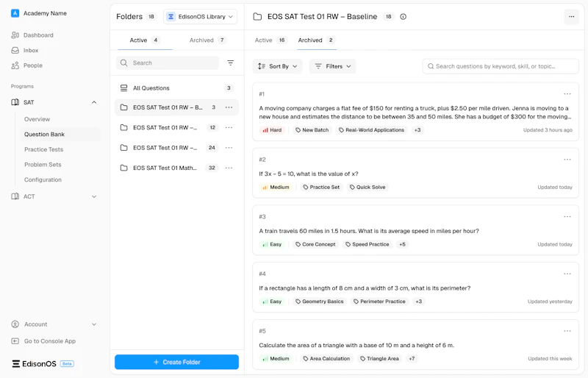Switch to Archived questions tab
The image size is (588, 378).
tap(317, 40)
